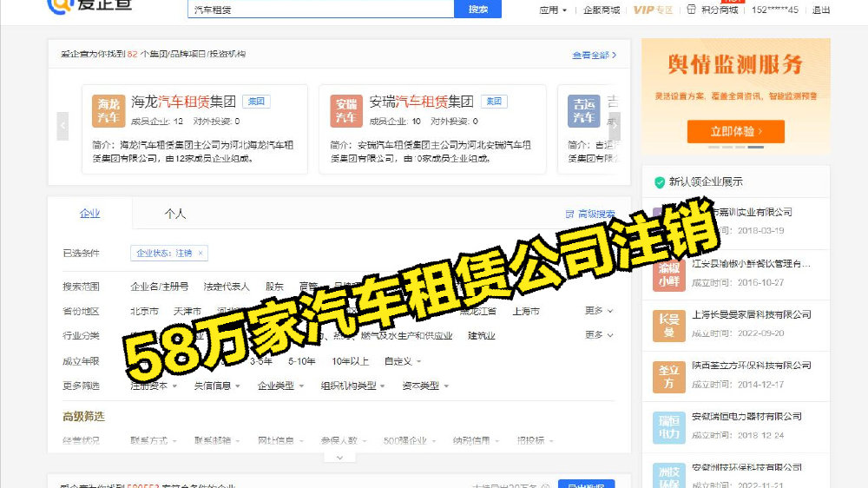Switch to the 个人 tab
The image size is (868, 488).
tap(175, 214)
